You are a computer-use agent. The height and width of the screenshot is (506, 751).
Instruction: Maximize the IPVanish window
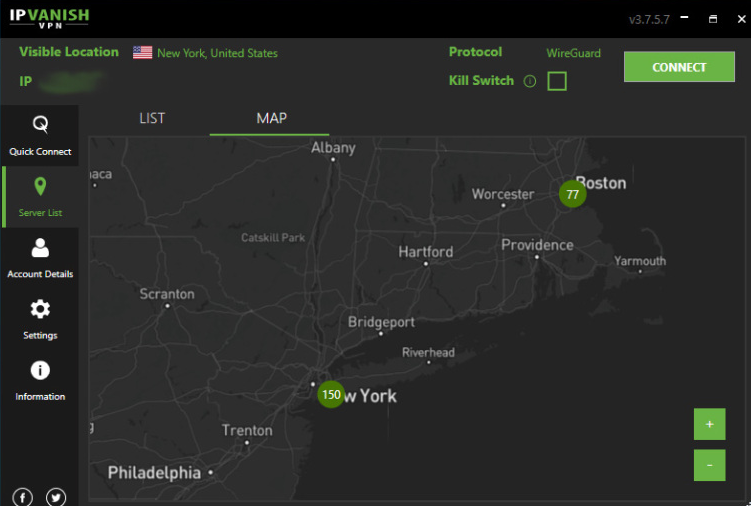(x=713, y=19)
